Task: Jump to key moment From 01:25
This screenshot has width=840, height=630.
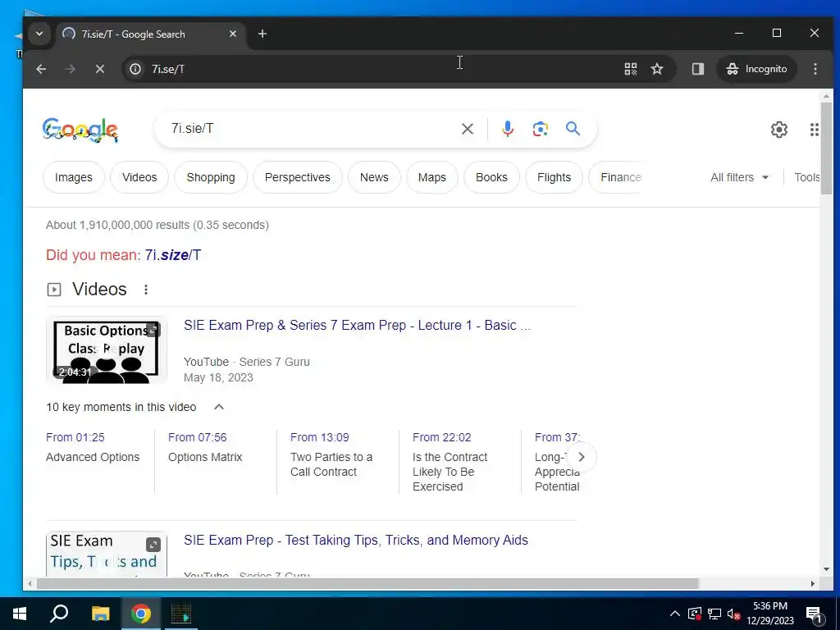Action: [x=75, y=437]
